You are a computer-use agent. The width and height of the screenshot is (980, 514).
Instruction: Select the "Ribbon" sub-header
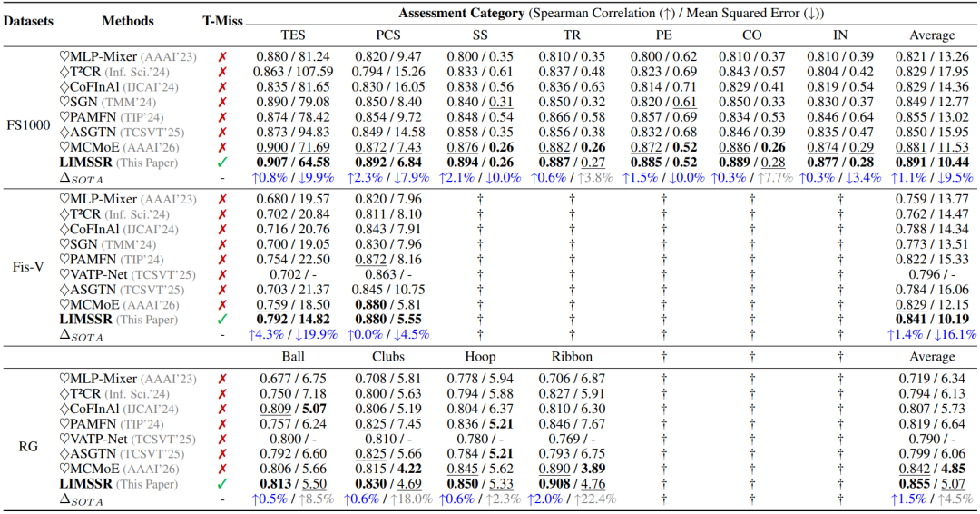pos(572,356)
